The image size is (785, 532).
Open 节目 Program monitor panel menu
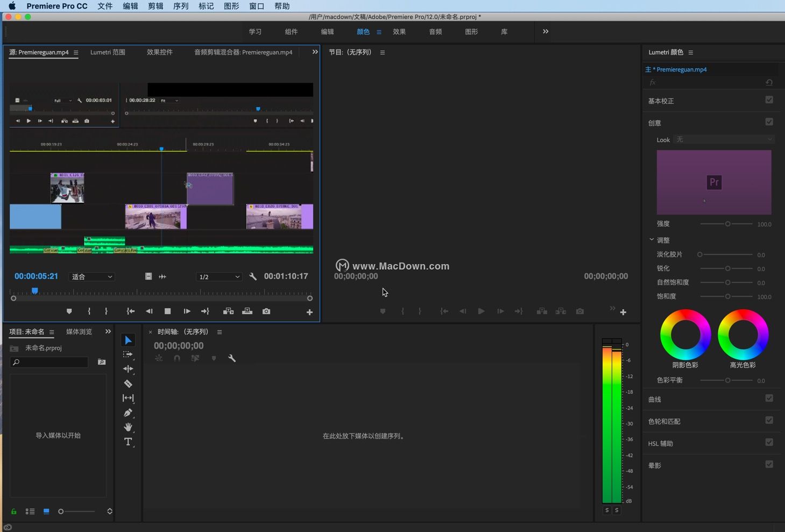(x=383, y=52)
